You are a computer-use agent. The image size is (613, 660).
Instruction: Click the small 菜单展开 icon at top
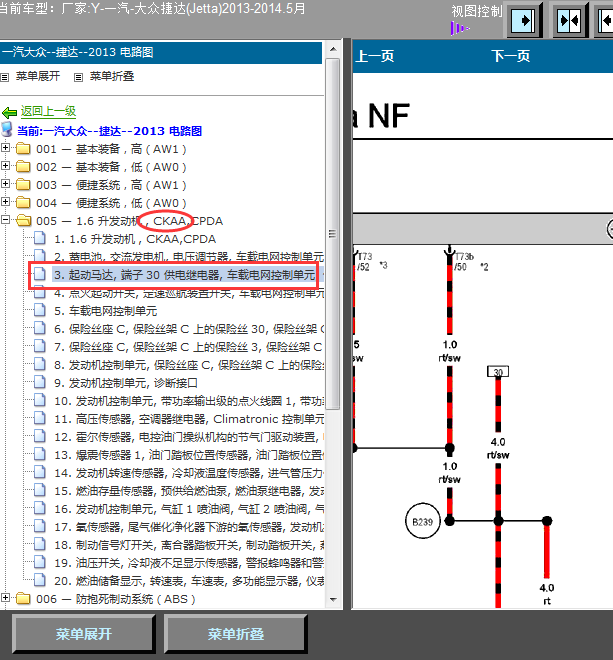pyautogui.click(x=5, y=77)
